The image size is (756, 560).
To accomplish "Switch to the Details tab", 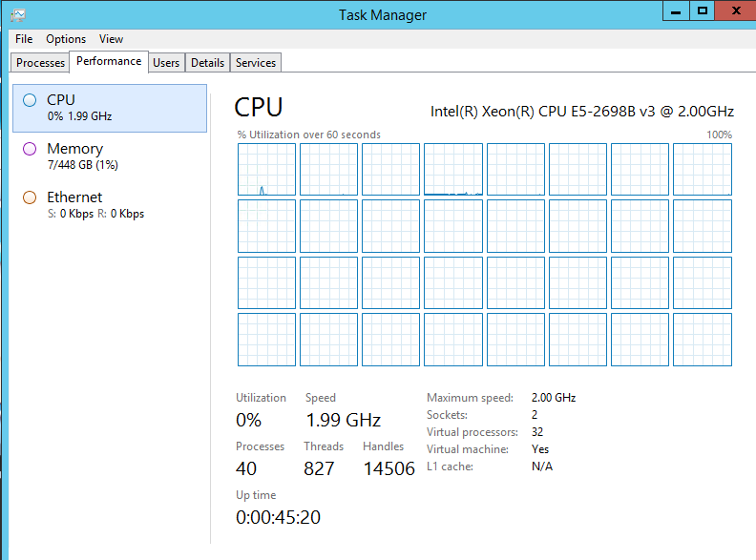I will pyautogui.click(x=207, y=63).
